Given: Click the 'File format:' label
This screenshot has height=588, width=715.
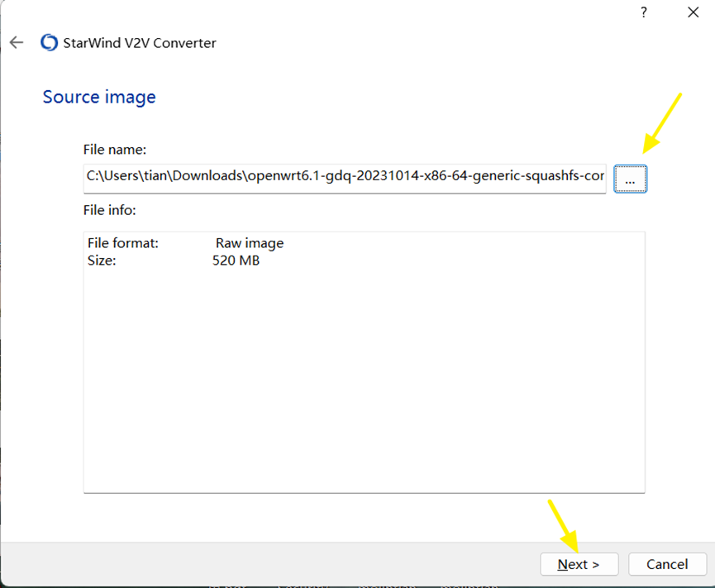Looking at the screenshot, I should point(123,243).
